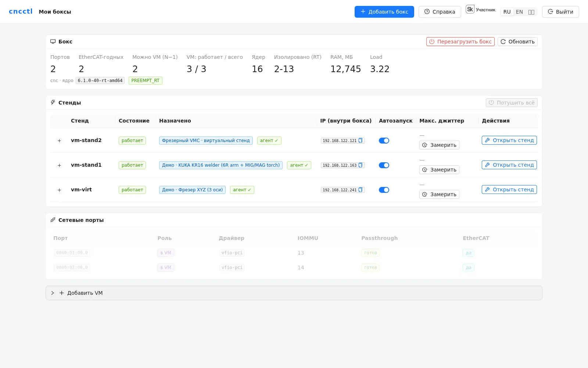Expand the vm-virt row with plus
Viewport: 588px width, 368px height.
click(x=59, y=190)
